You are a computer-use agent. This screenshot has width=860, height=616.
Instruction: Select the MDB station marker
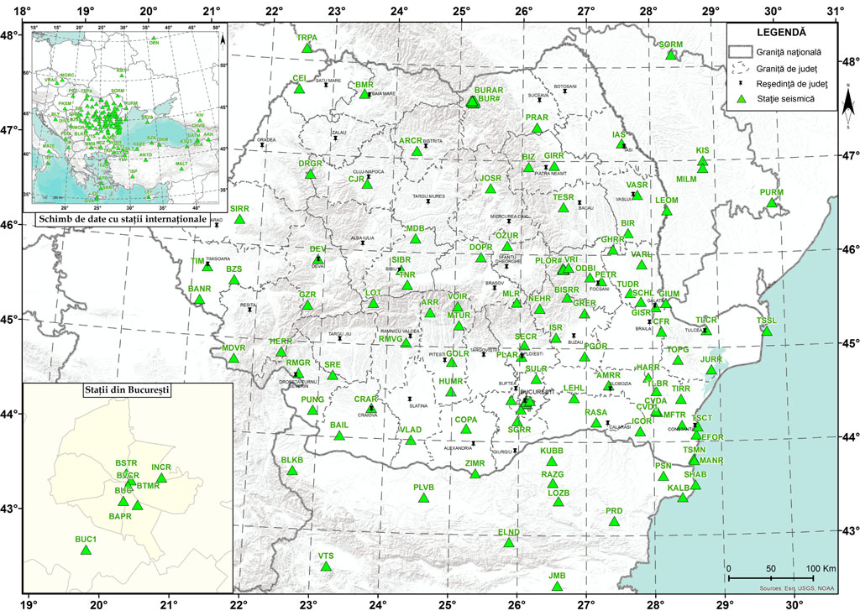415,239
